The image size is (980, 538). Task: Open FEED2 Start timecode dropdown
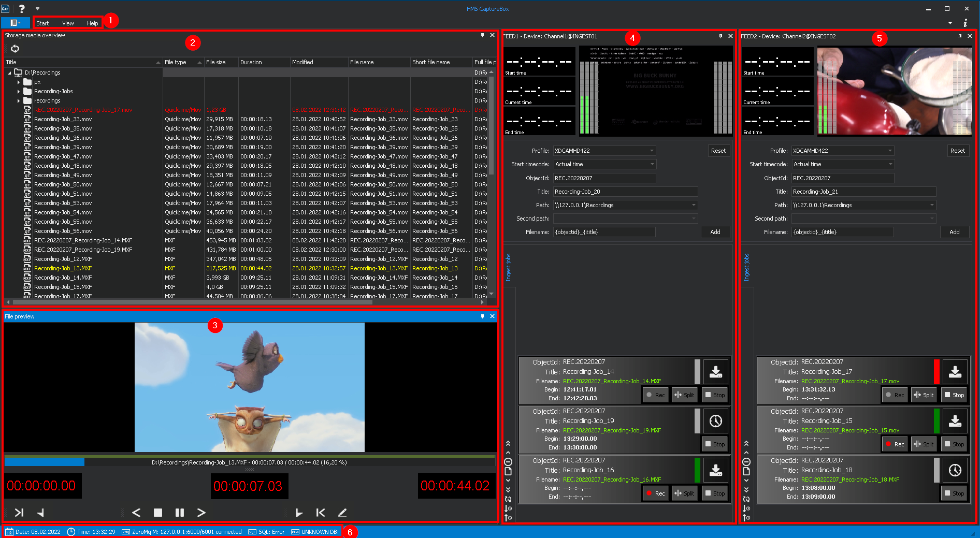point(890,164)
